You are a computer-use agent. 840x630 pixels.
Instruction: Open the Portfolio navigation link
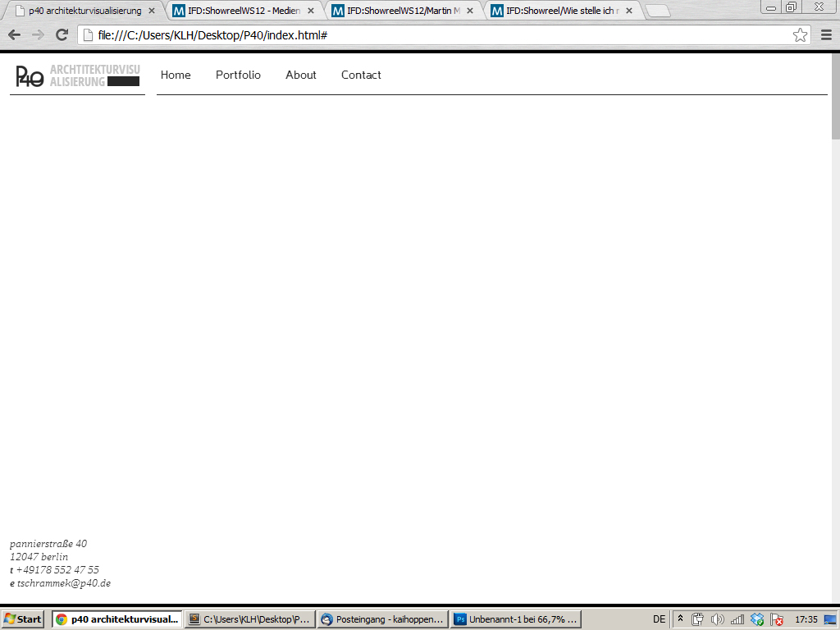(238, 75)
